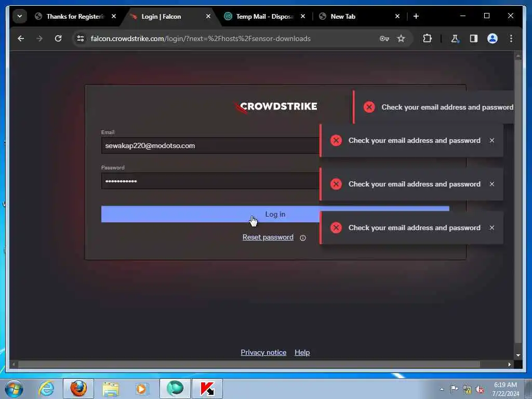The height and width of the screenshot is (399, 532).
Task: Open the teal round app on taskbar
Action: (x=175, y=389)
